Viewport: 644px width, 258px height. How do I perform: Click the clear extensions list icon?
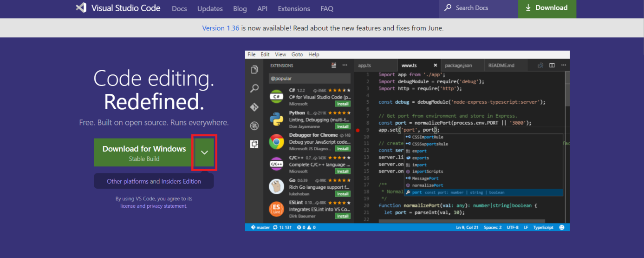point(333,65)
